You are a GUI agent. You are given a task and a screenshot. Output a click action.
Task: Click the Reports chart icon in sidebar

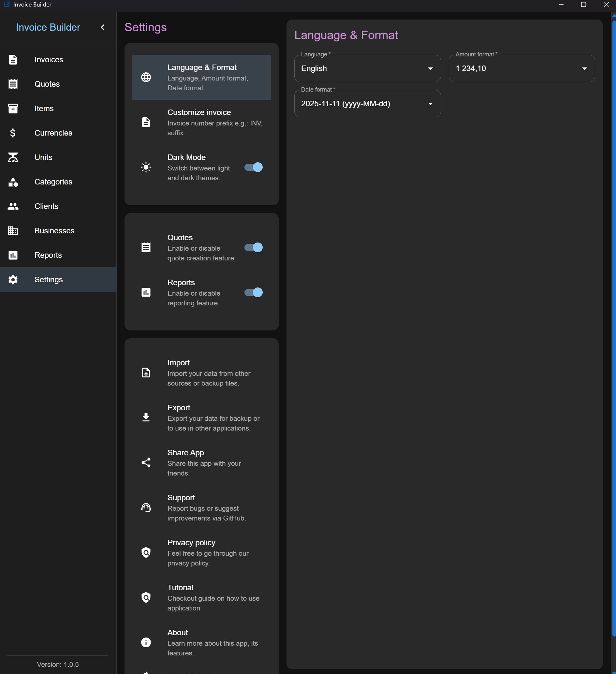[13, 255]
